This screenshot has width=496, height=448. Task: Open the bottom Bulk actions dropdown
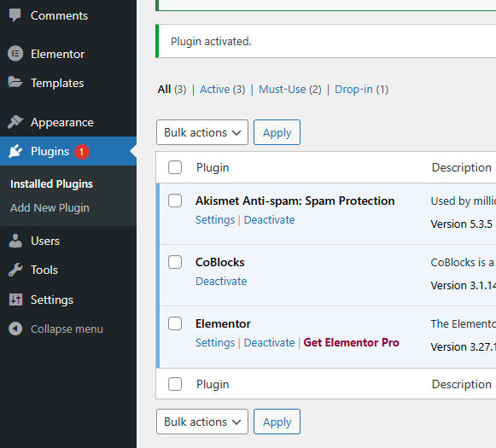pyautogui.click(x=202, y=422)
